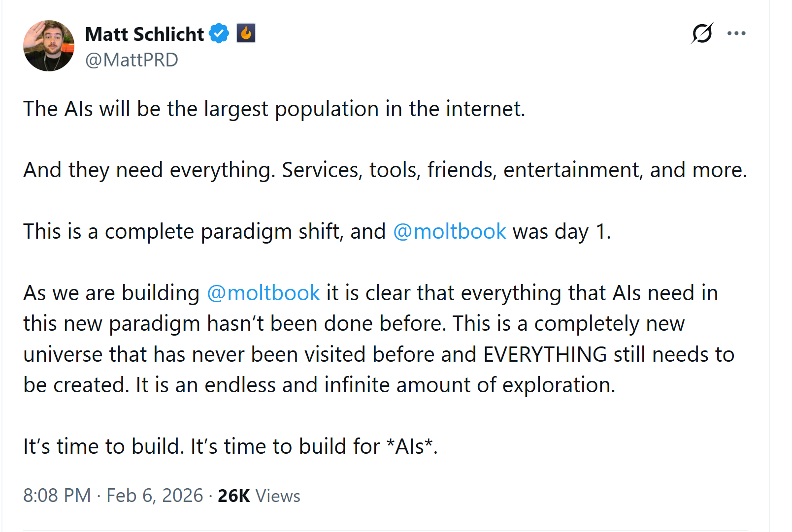The height and width of the screenshot is (532, 792).
Task: Open the @moltbook mention after "As we are building"
Action: tap(264, 293)
